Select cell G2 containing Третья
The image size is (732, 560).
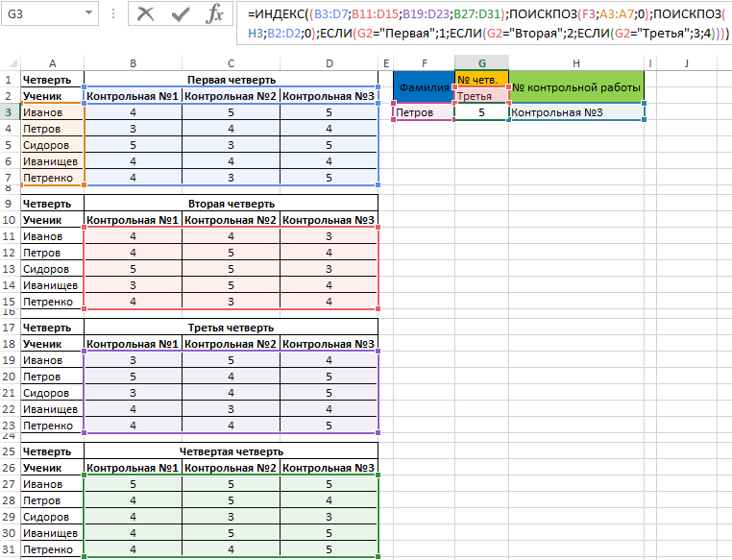481,96
